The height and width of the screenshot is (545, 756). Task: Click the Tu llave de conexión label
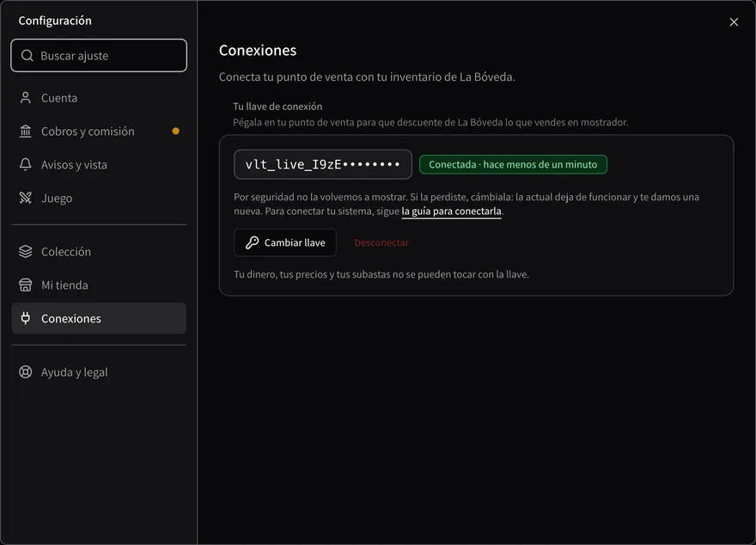click(277, 107)
